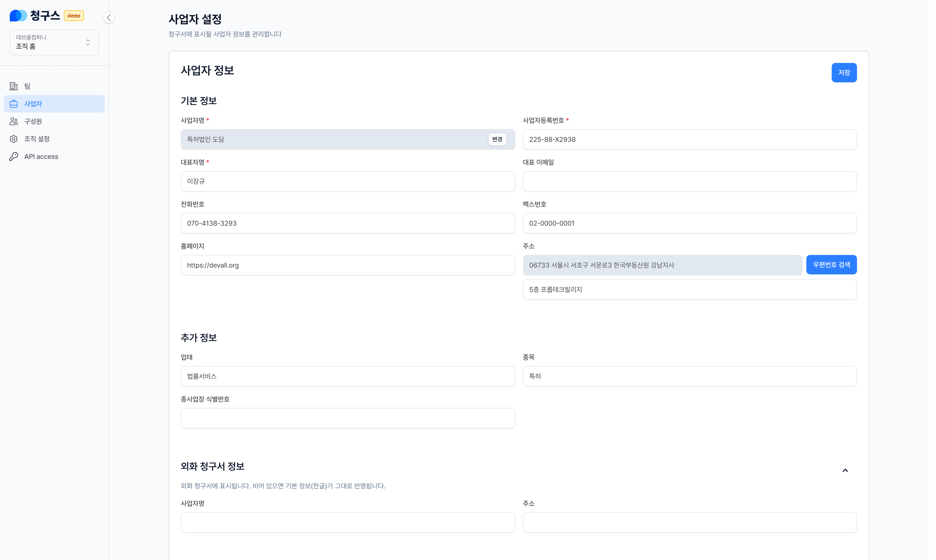Click the 사업자 정보 card heading
Screen dimensions: 936x560
207,70
